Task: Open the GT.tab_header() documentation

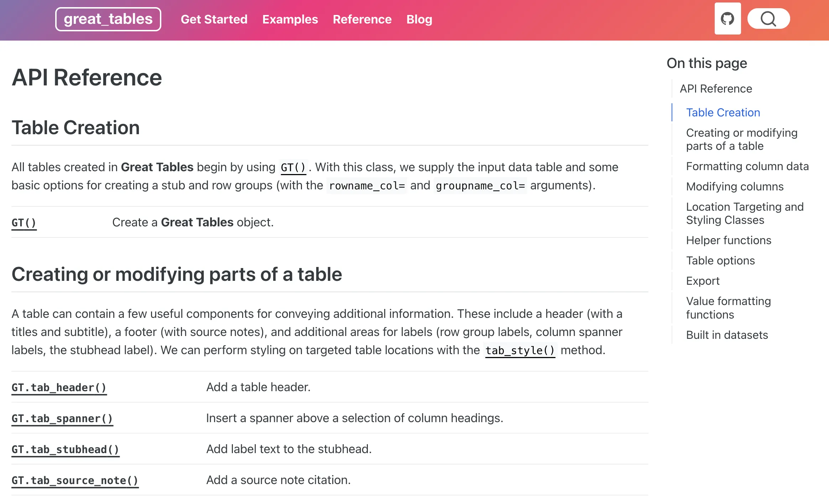Action: 59,388
